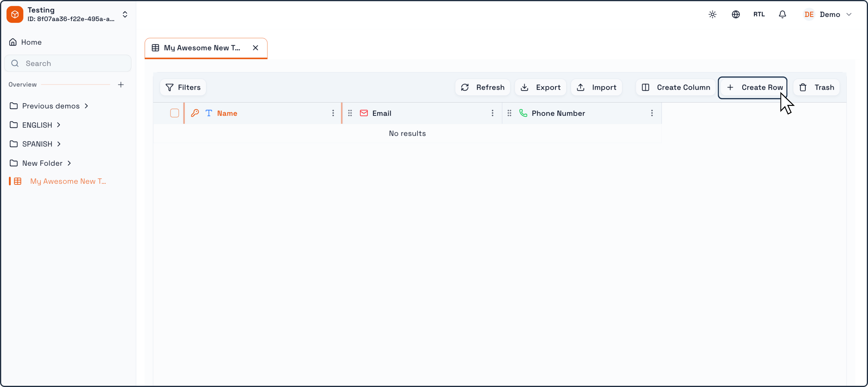This screenshot has height=387, width=868.
Task: Open the Name column options menu
Action: [333, 113]
